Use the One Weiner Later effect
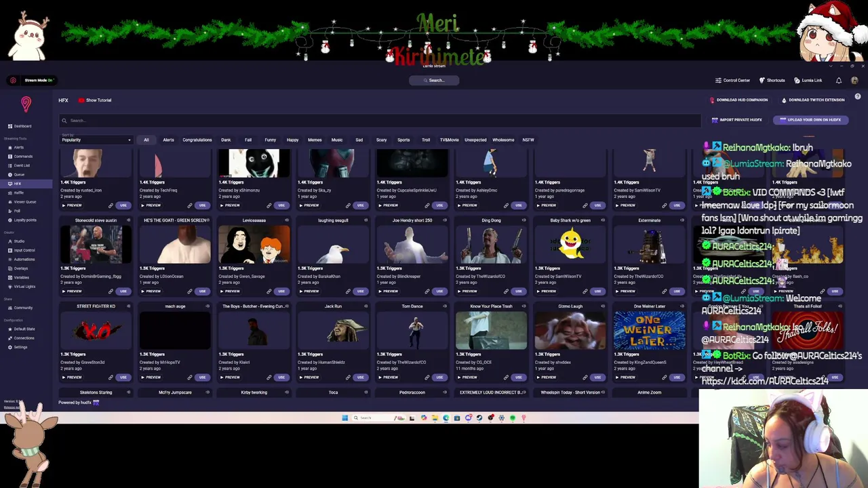 [676, 377]
